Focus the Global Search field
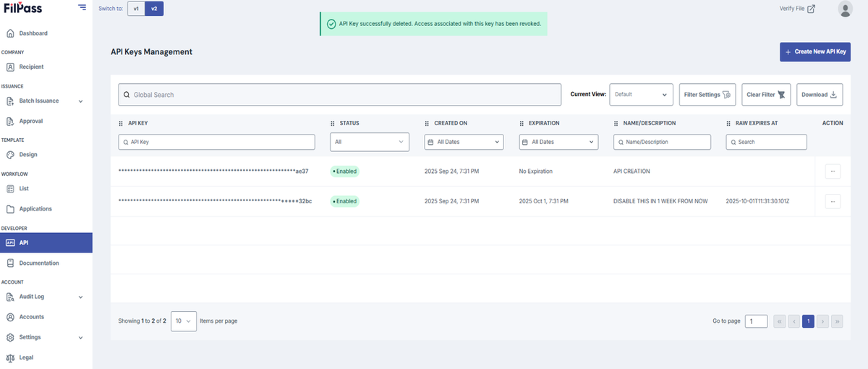The height and width of the screenshot is (369, 868). click(x=340, y=95)
